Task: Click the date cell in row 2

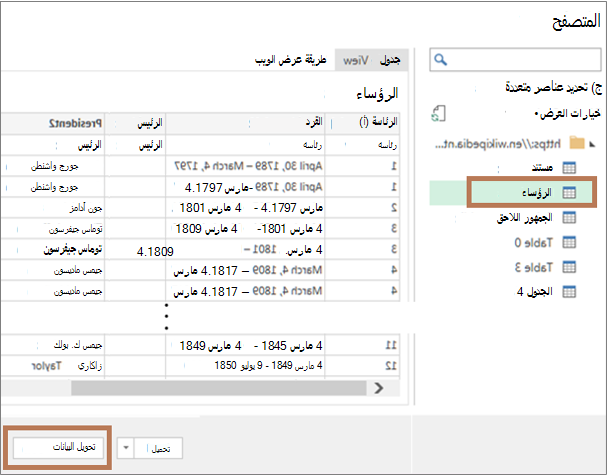Action: (245, 208)
